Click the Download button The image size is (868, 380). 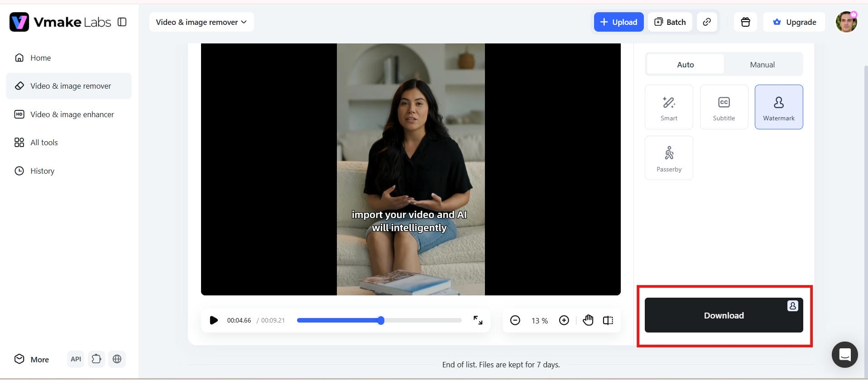pyautogui.click(x=724, y=315)
